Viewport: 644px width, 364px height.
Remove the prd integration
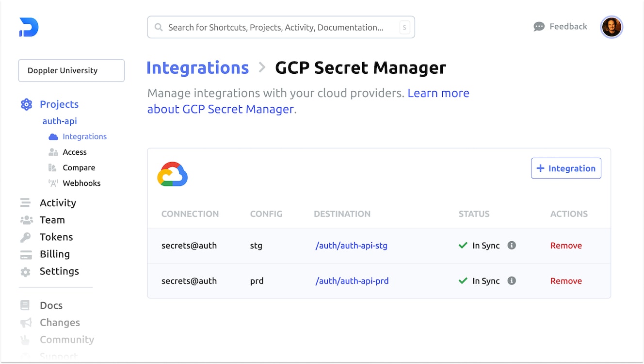(x=566, y=281)
